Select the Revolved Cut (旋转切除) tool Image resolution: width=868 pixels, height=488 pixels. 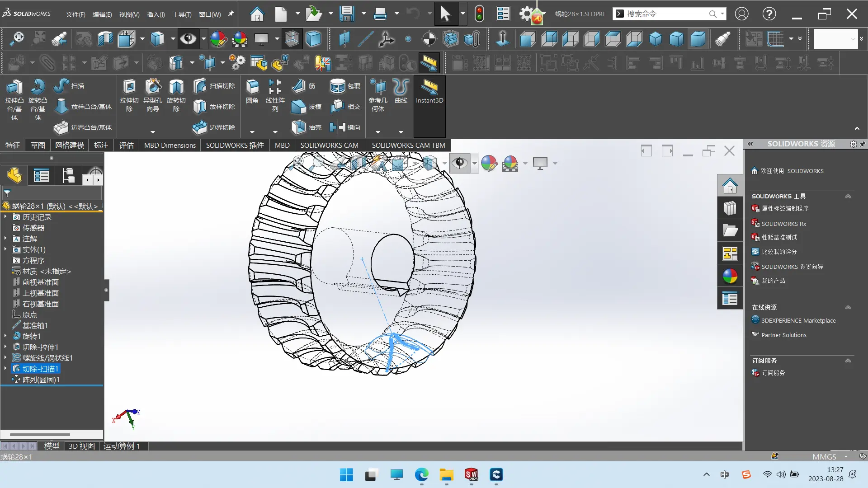point(176,95)
